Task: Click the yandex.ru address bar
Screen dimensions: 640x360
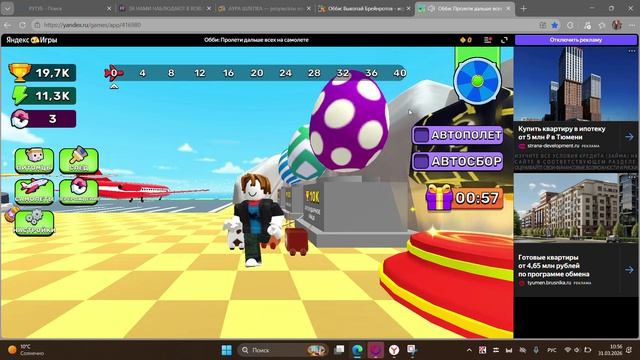Action: coord(282,25)
